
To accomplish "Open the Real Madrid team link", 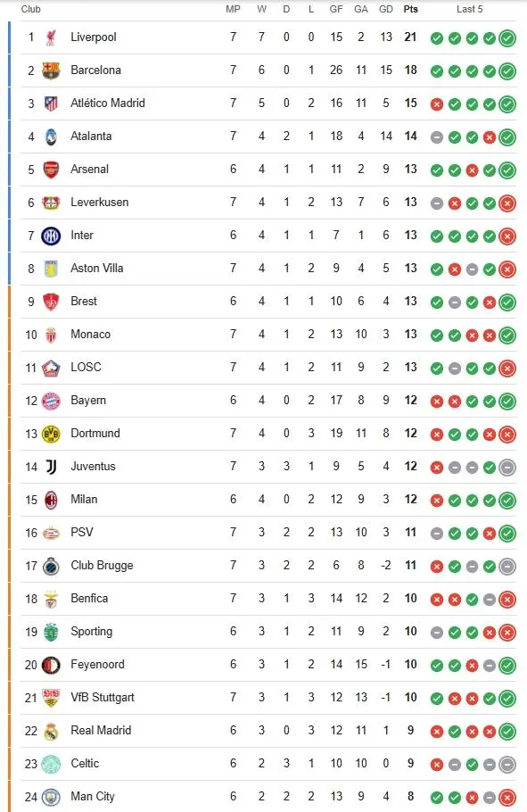I will (101, 730).
